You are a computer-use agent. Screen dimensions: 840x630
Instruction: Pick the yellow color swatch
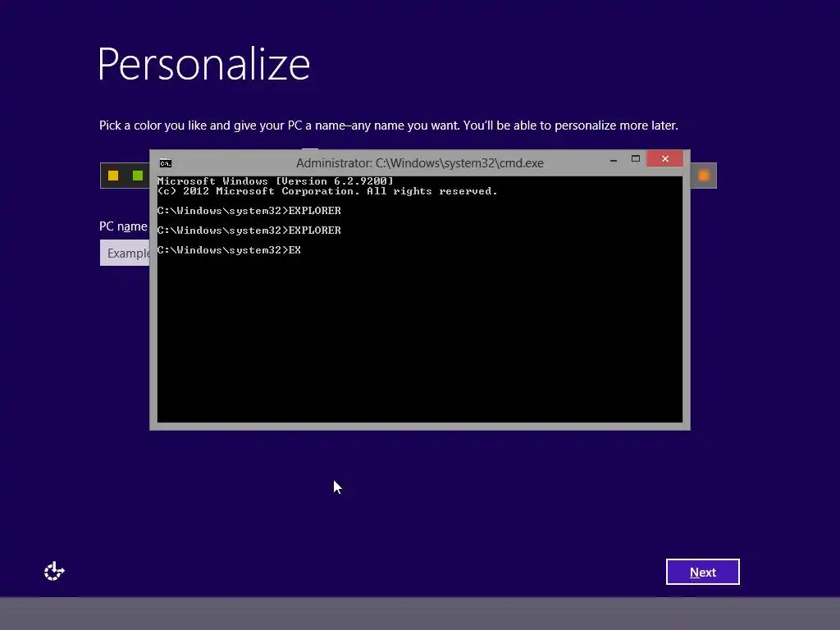coord(113,176)
